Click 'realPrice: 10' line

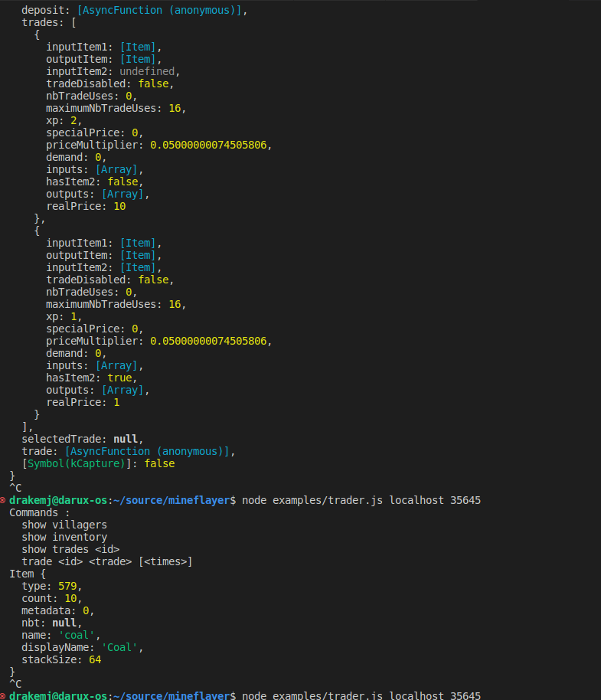86,206
